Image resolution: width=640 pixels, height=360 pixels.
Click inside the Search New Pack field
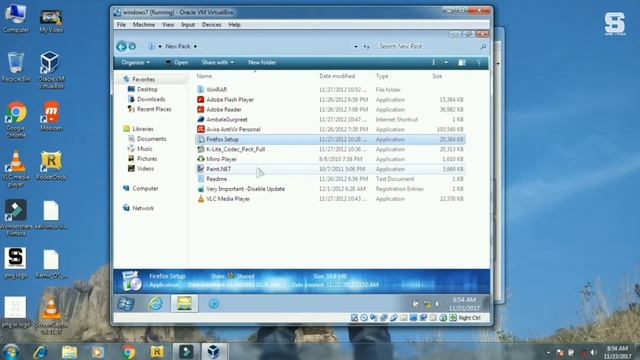tap(427, 47)
